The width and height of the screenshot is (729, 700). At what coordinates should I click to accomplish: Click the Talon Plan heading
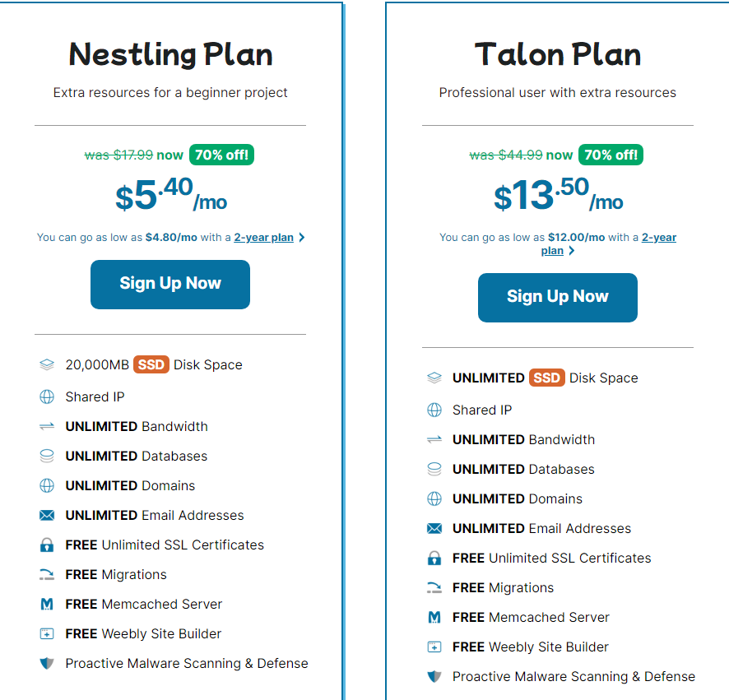557,55
